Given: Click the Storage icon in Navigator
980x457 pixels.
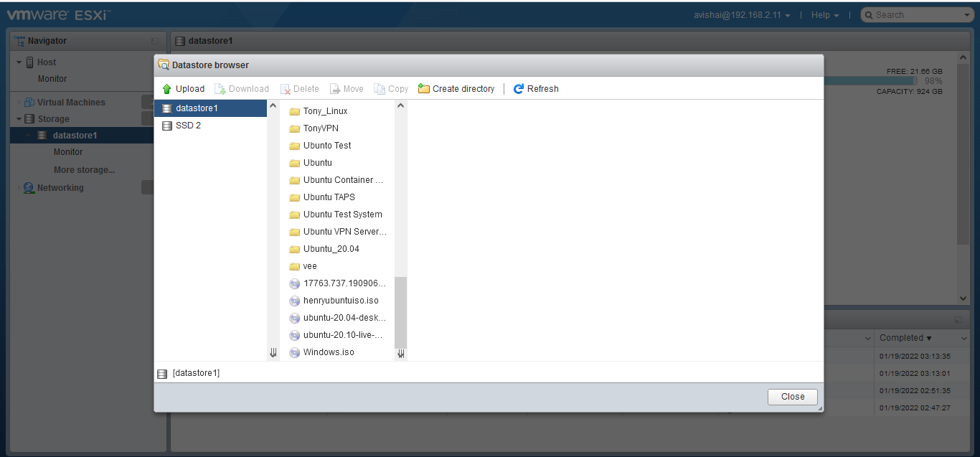Looking at the screenshot, I should pyautogui.click(x=29, y=119).
